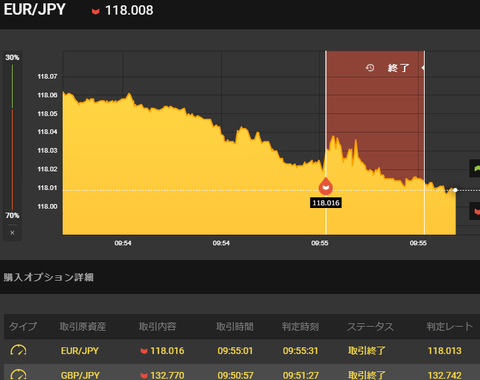Click the EUR/JPY pair title
Viewport: 480px width, 380px height.
coord(34,9)
